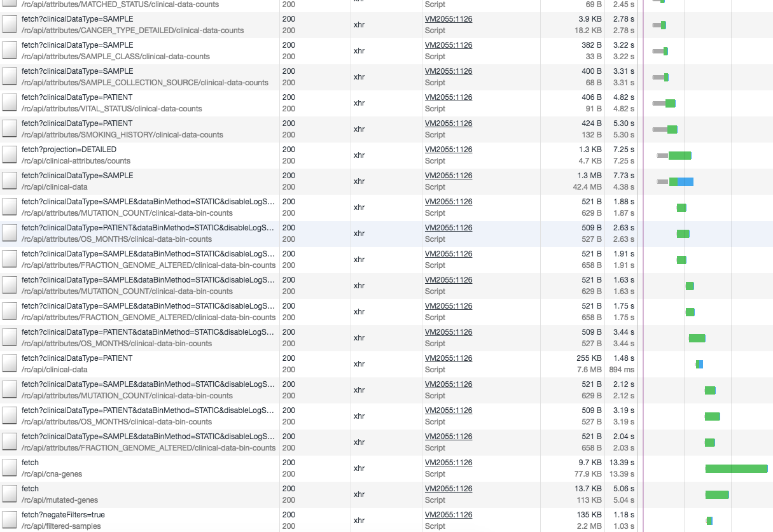Click the 'xhr' type cell of the cna-genes row
This screenshot has width=773, height=532.
(359, 468)
